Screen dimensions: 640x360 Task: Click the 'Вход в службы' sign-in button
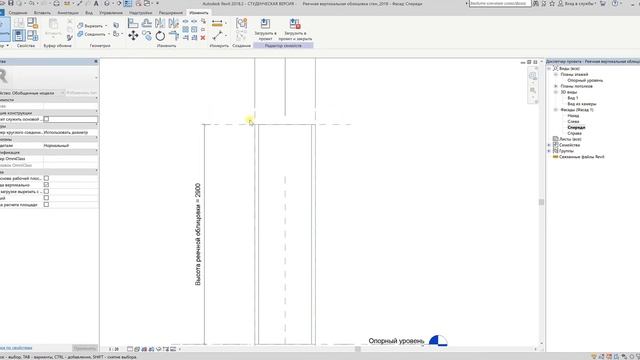coord(580,3)
